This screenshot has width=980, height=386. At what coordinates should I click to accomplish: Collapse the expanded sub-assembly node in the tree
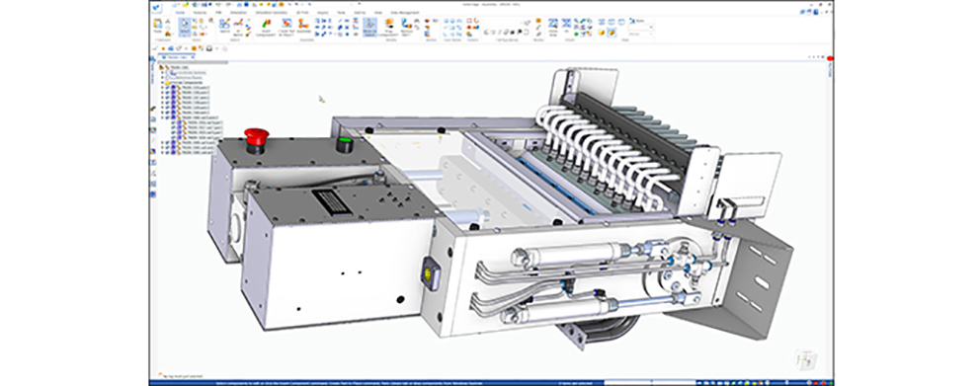[x=162, y=117]
